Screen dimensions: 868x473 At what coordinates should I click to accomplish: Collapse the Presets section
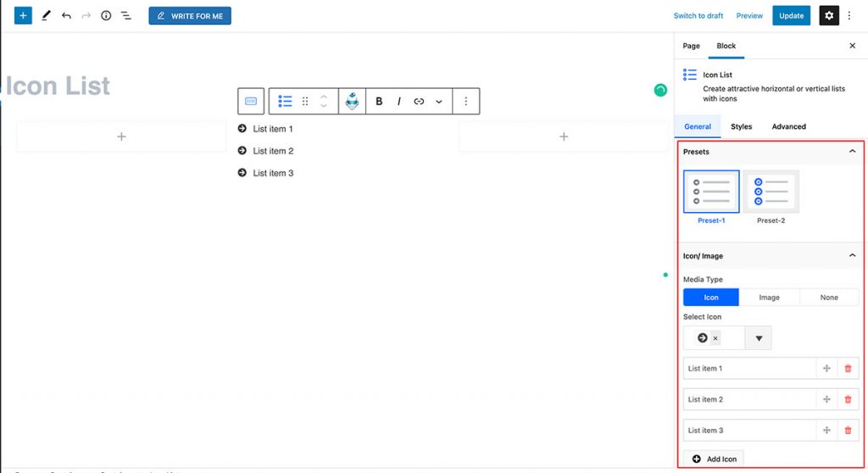click(x=852, y=151)
